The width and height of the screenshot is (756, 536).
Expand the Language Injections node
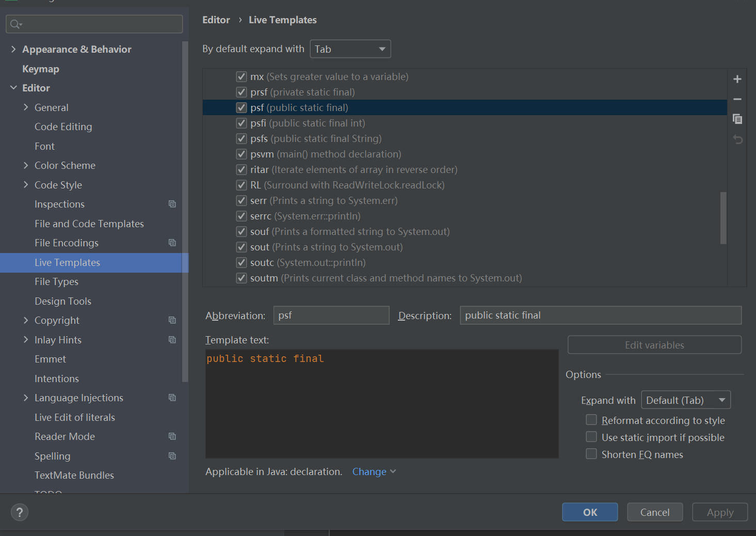26,398
